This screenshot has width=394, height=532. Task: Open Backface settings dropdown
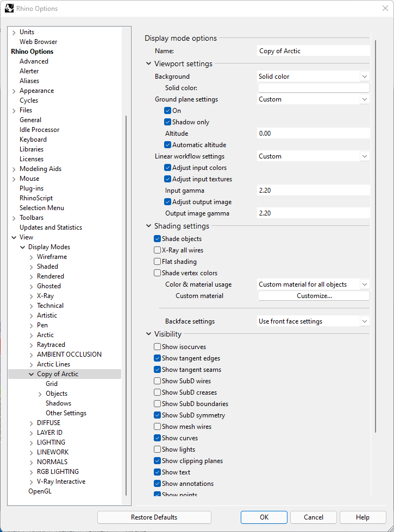[x=313, y=321]
